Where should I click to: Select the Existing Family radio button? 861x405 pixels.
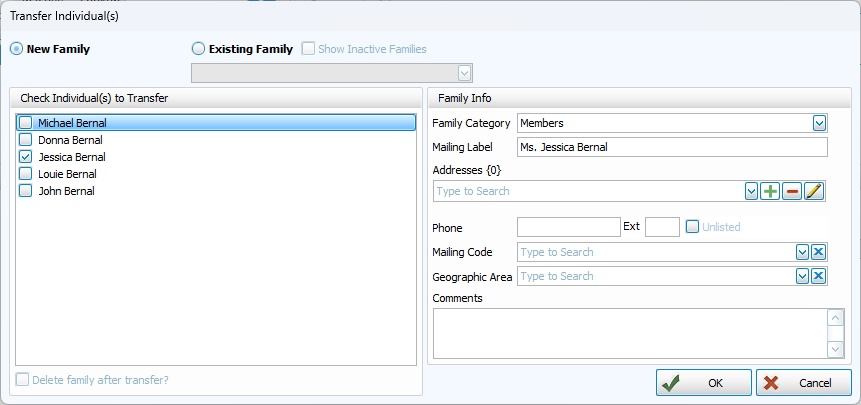click(198, 48)
